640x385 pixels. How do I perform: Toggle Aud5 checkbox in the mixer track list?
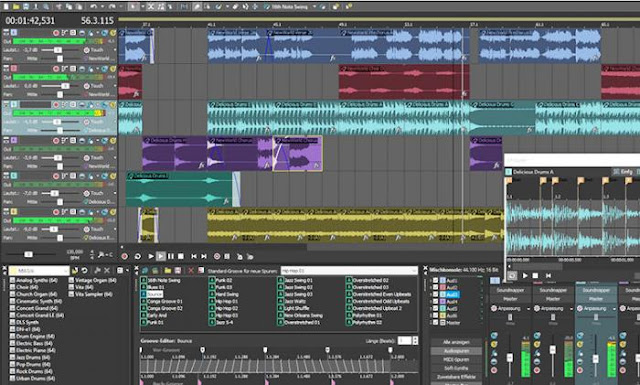[x=436, y=308]
